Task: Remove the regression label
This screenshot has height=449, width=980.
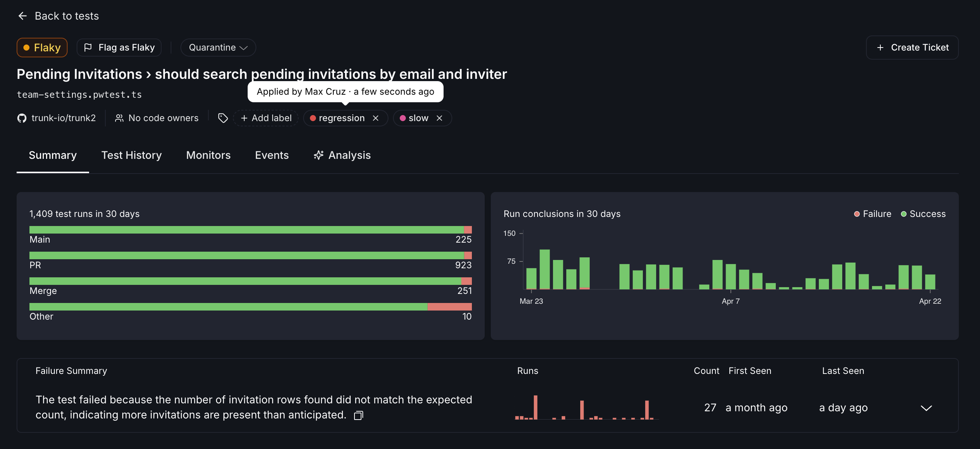Action: click(376, 118)
